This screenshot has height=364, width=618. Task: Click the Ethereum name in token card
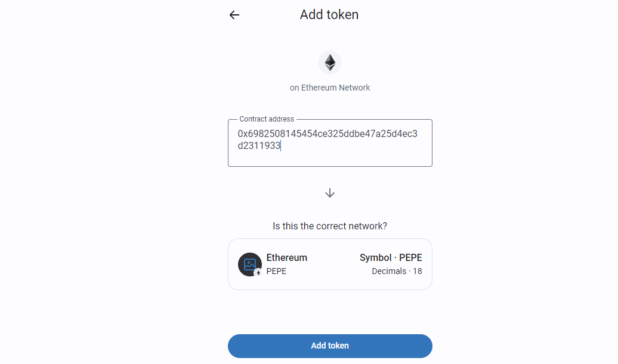pos(286,258)
